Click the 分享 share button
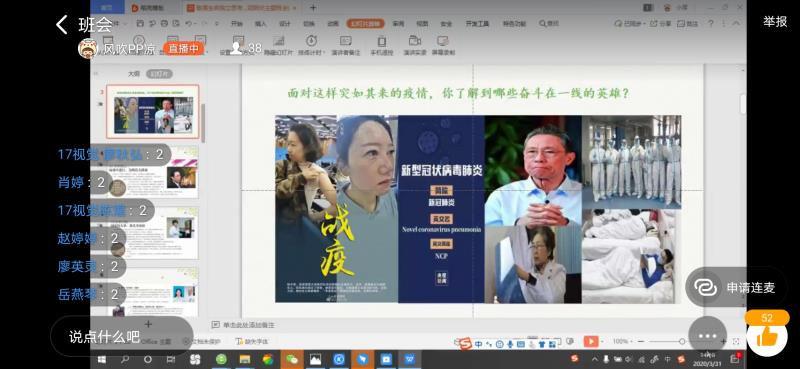The height and width of the screenshot is (369, 800). 661,23
